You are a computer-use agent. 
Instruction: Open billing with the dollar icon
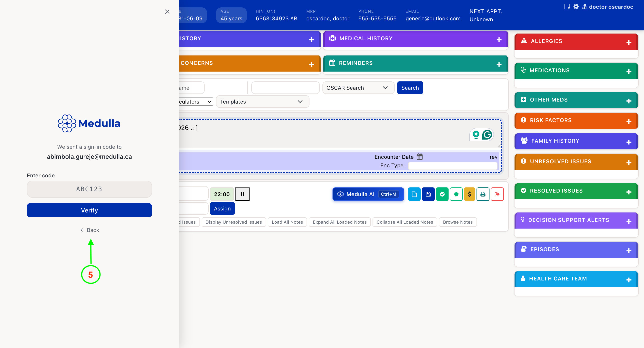click(x=469, y=194)
